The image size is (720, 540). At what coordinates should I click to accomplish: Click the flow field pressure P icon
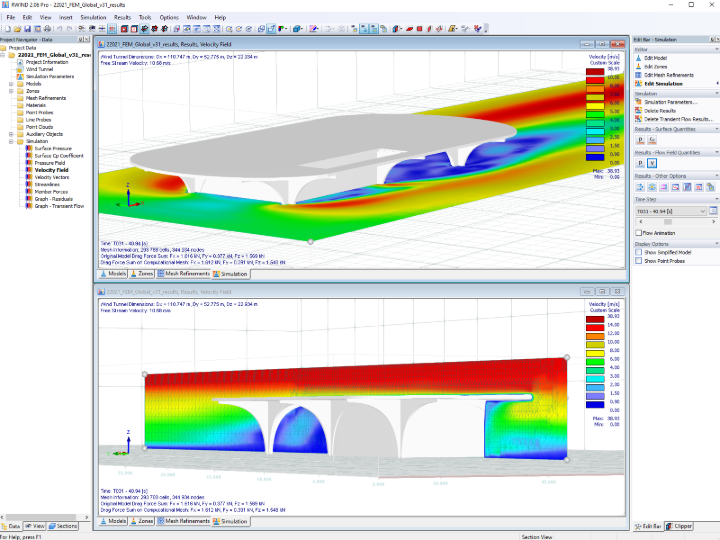point(641,163)
